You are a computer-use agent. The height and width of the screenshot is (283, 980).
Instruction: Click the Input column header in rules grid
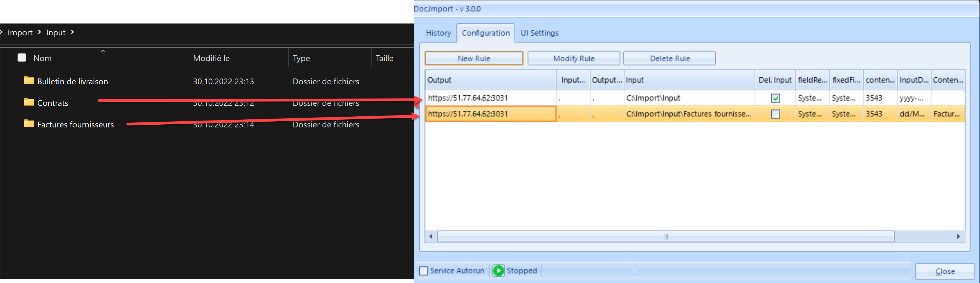pos(689,80)
